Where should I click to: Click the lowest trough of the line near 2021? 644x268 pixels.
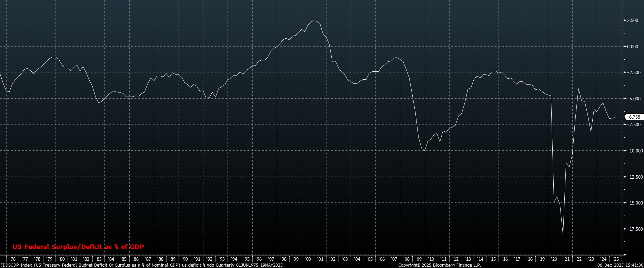[563, 235]
